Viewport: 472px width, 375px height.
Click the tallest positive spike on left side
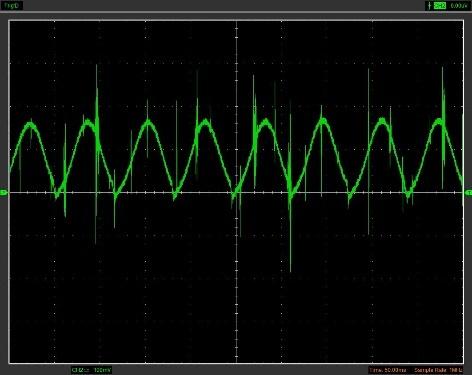pos(97,66)
